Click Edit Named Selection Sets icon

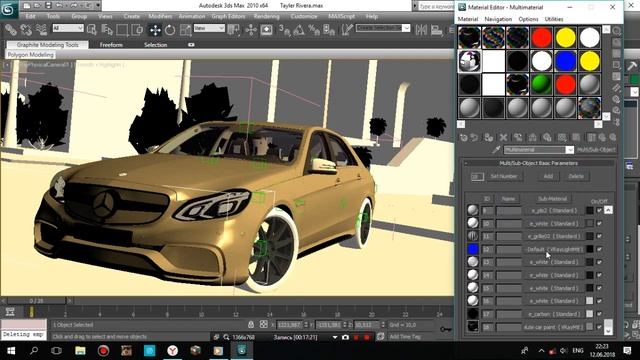347,30
